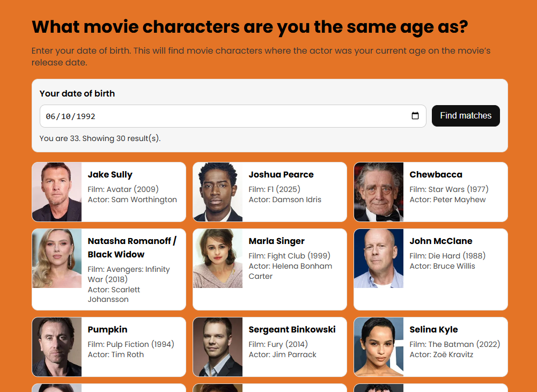Open Sam Worthington's photo thumbnail
537x392 pixels.
[56, 192]
